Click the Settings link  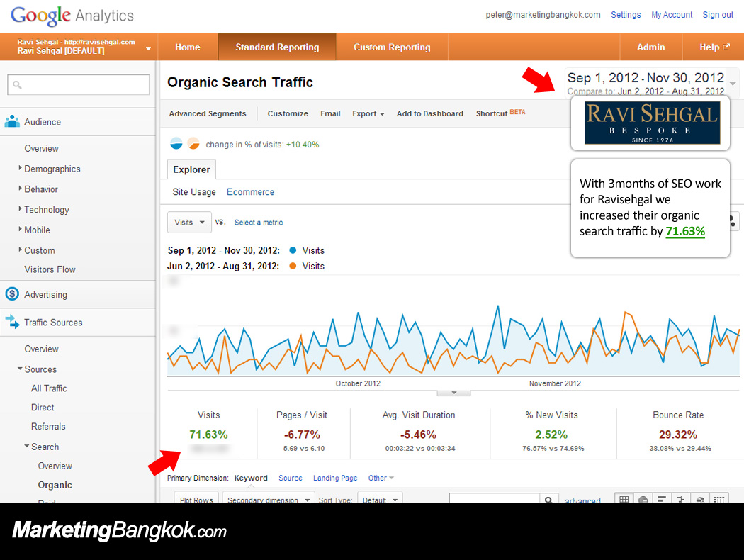tap(626, 15)
